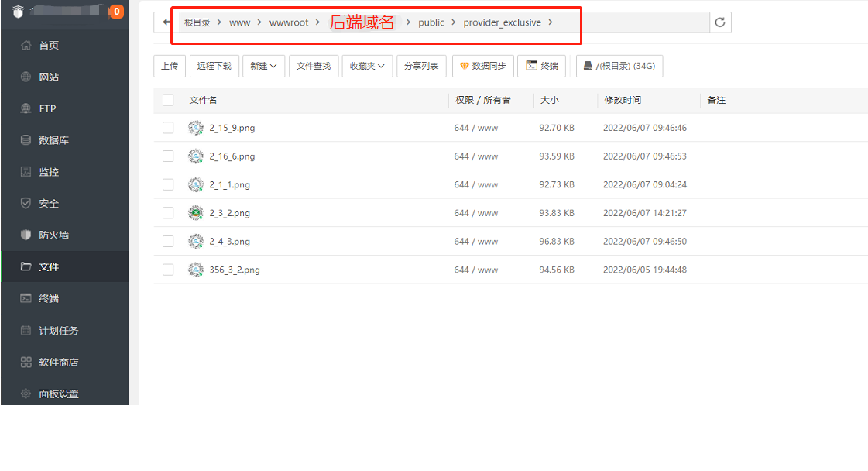868x471 pixels.
Task: Click chevron after public in path
Action: coord(454,22)
